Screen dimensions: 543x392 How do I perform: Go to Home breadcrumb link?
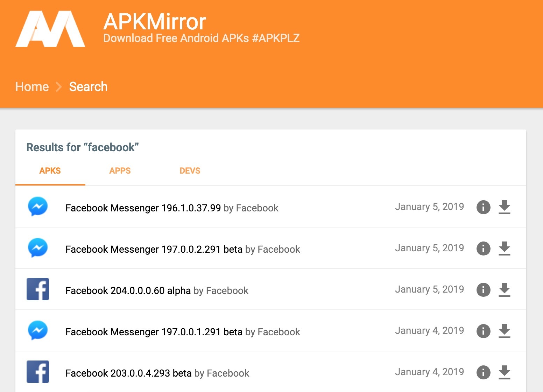point(32,86)
